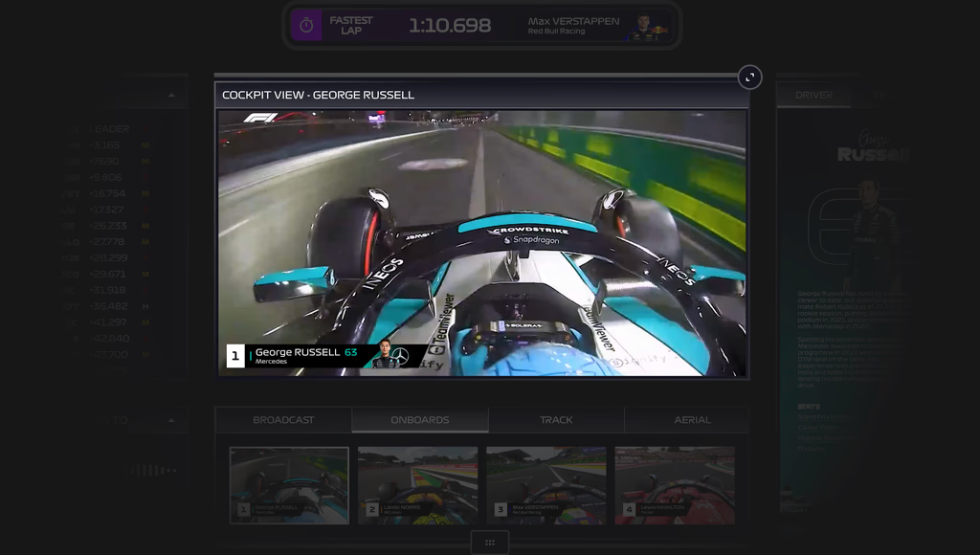Click the F1 logo in the video
Viewport: 980px width, 555px height.
tap(260, 118)
